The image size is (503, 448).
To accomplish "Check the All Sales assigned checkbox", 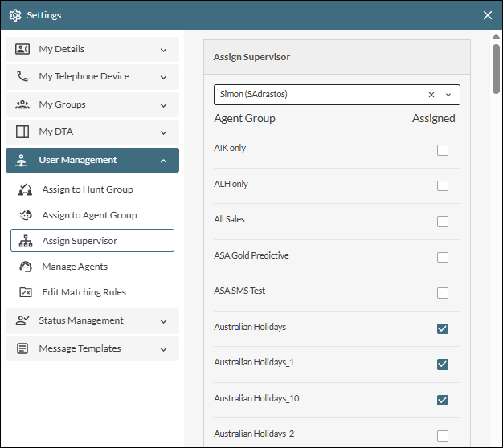I will tap(442, 222).
